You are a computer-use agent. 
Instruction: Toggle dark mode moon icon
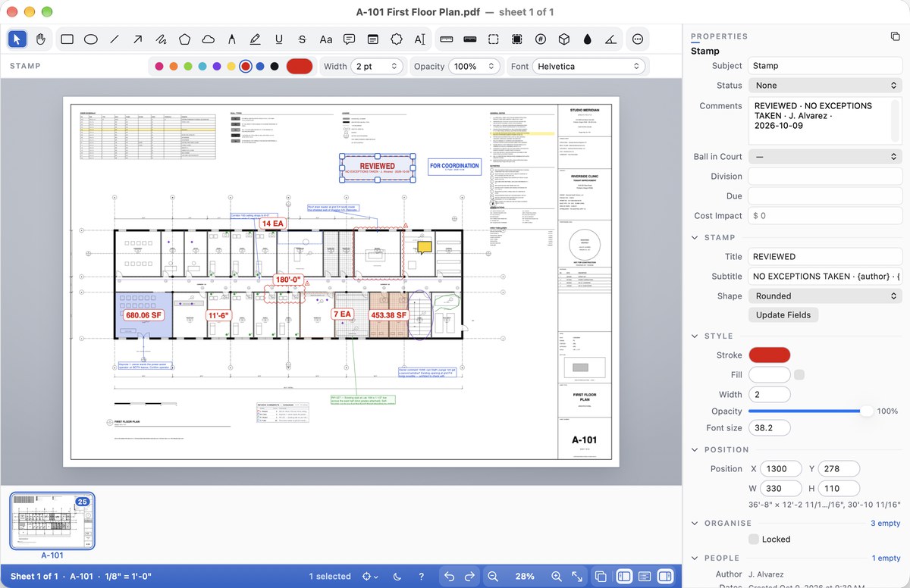pos(399,577)
